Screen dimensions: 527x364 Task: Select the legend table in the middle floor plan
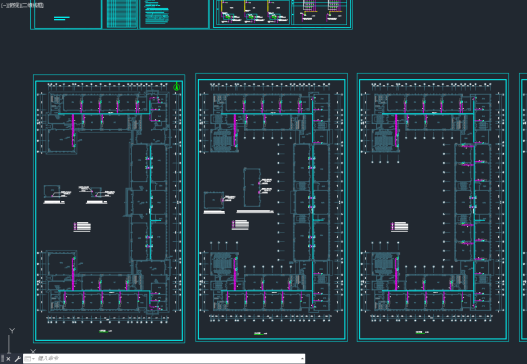[240, 225]
